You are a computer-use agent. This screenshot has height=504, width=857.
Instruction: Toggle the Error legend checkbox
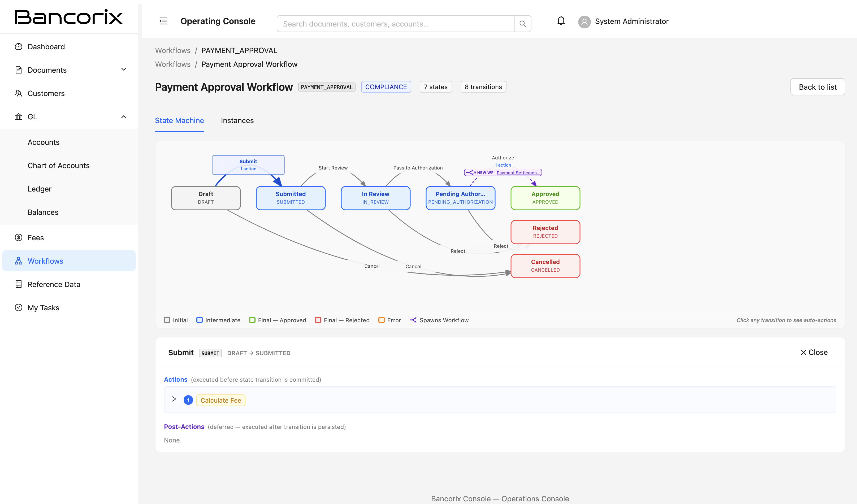[x=381, y=320]
